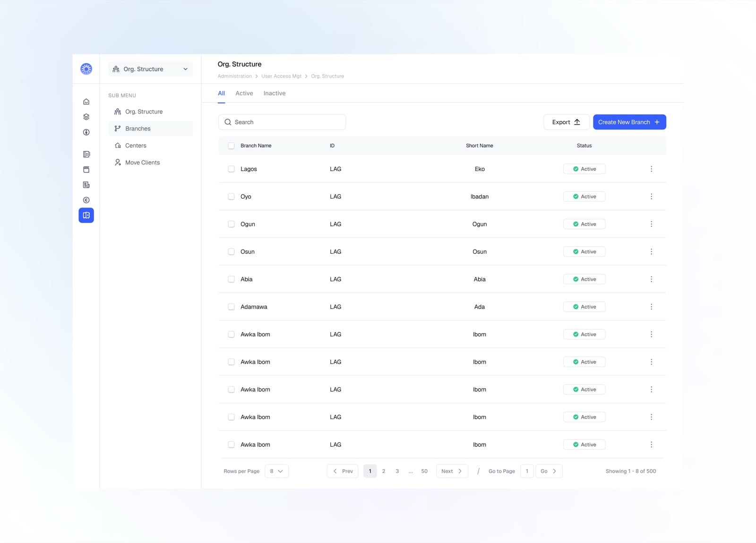Open the euro currency sidebar icon

pyautogui.click(x=86, y=200)
